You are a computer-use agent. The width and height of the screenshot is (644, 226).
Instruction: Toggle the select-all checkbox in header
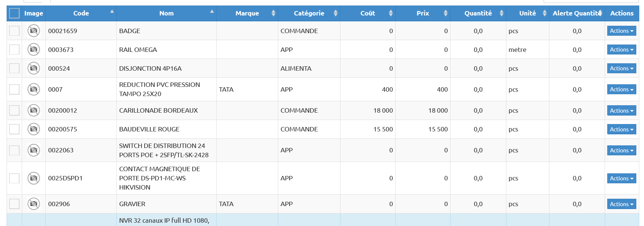click(x=14, y=13)
